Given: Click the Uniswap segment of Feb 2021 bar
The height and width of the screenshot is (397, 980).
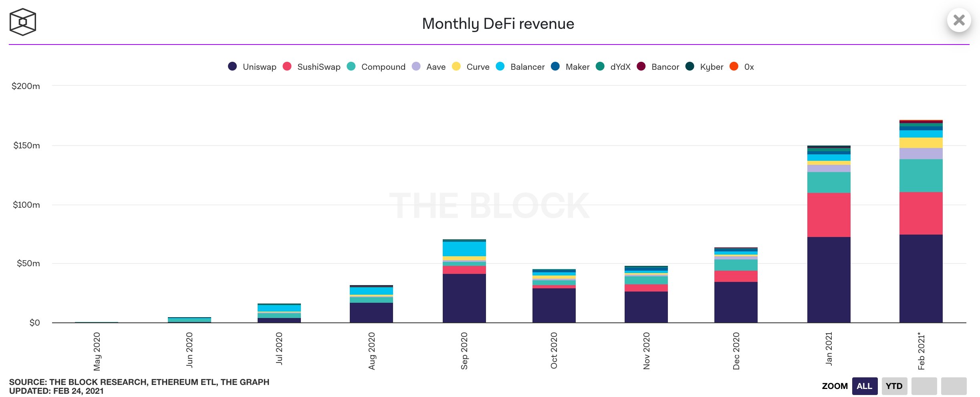Looking at the screenshot, I should [921, 278].
